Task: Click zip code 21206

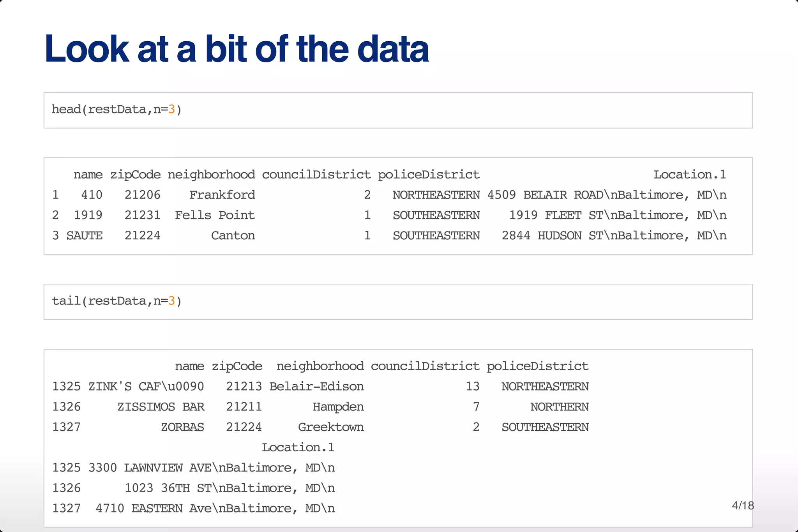Action: pos(142,195)
